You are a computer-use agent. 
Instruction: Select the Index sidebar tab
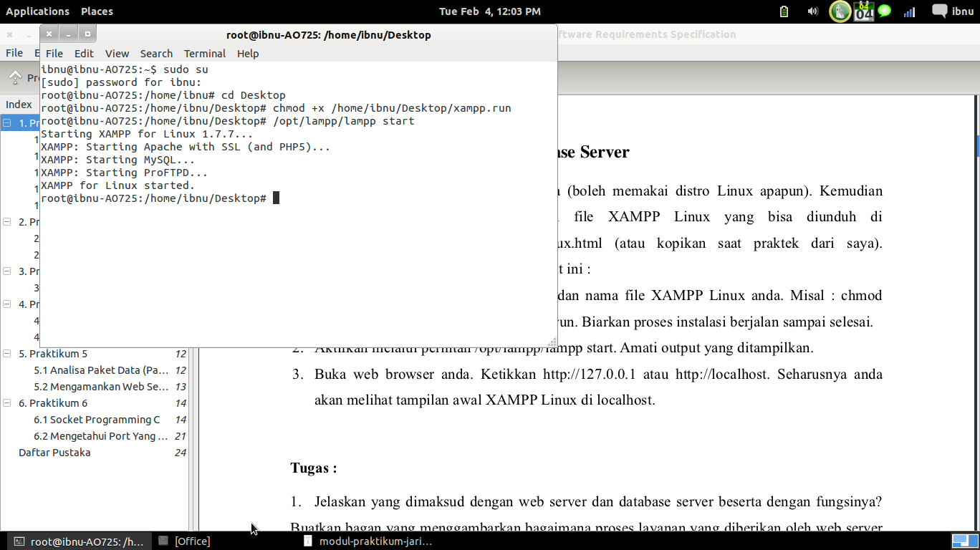[19, 105]
